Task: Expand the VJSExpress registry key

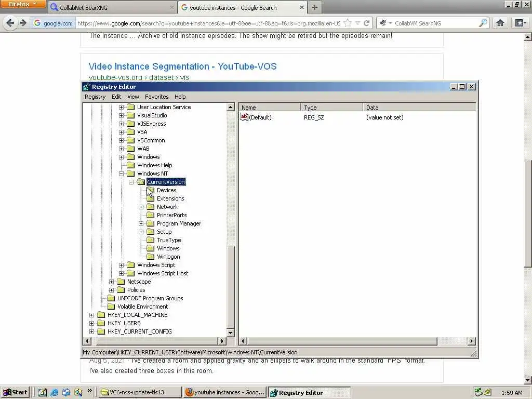Action: coord(121,124)
